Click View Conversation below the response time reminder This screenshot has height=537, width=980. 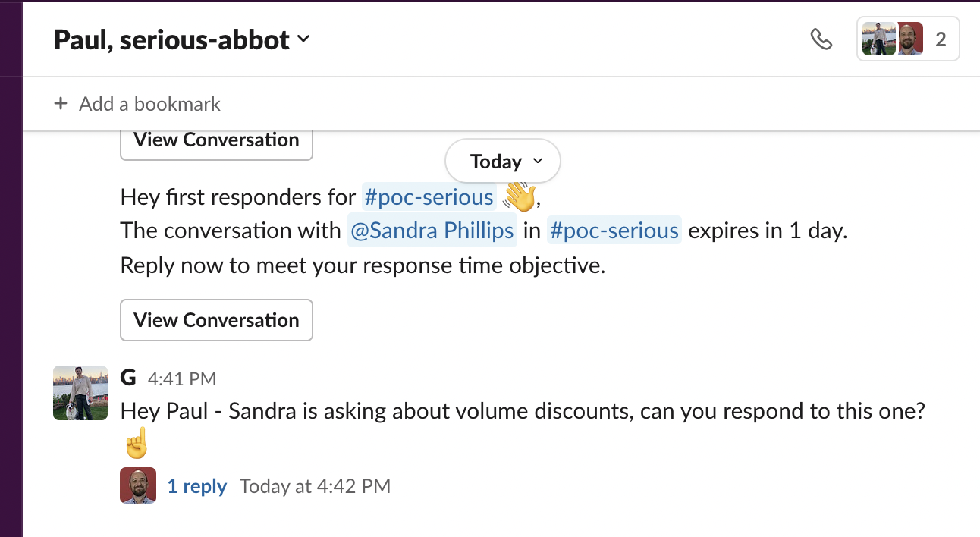216,320
